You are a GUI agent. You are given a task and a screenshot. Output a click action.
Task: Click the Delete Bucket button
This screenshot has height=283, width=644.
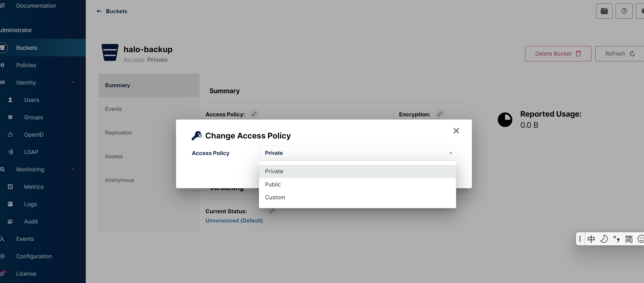coord(558,54)
